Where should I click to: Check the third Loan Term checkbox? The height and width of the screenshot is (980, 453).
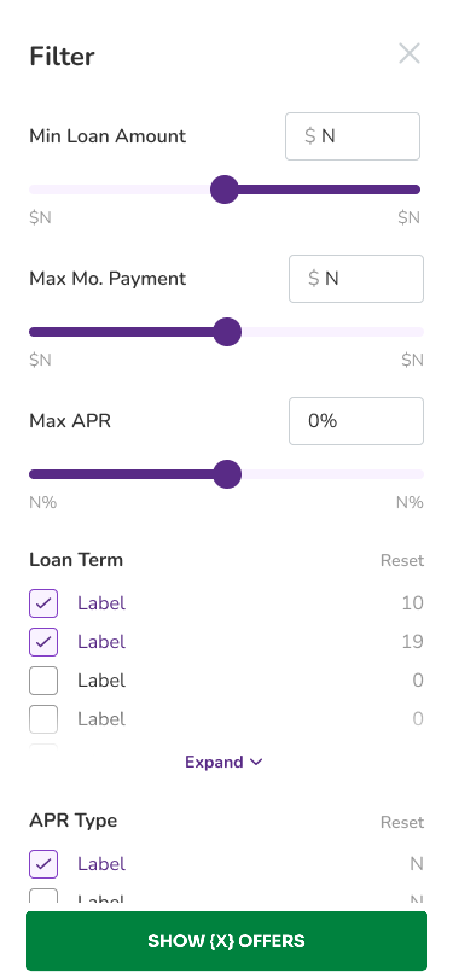tap(43, 681)
